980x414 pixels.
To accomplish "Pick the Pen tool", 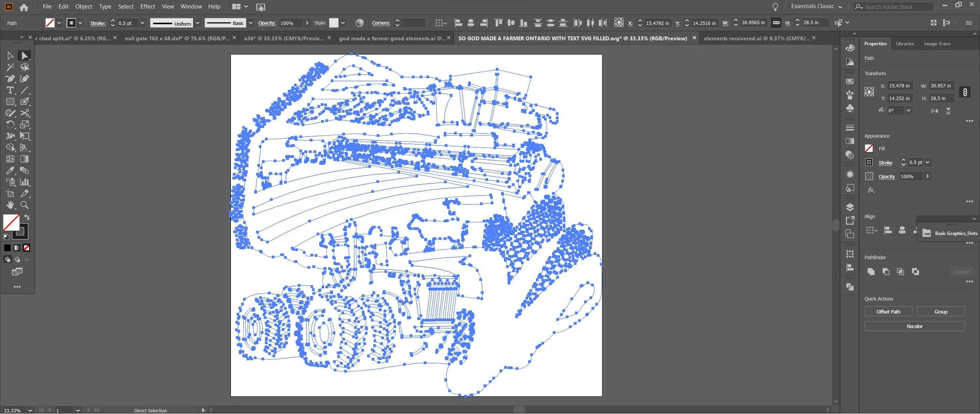I will 10,79.
